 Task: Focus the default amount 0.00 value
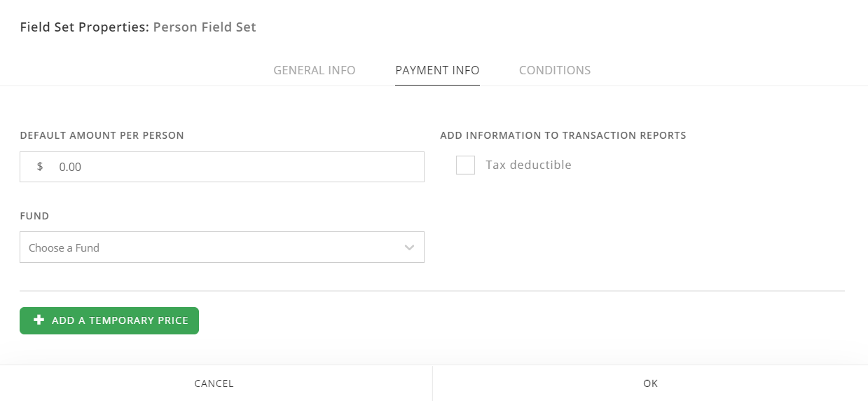[70, 168]
